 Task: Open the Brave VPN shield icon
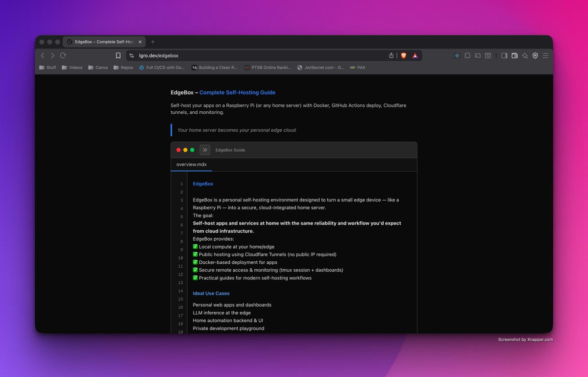click(x=535, y=56)
